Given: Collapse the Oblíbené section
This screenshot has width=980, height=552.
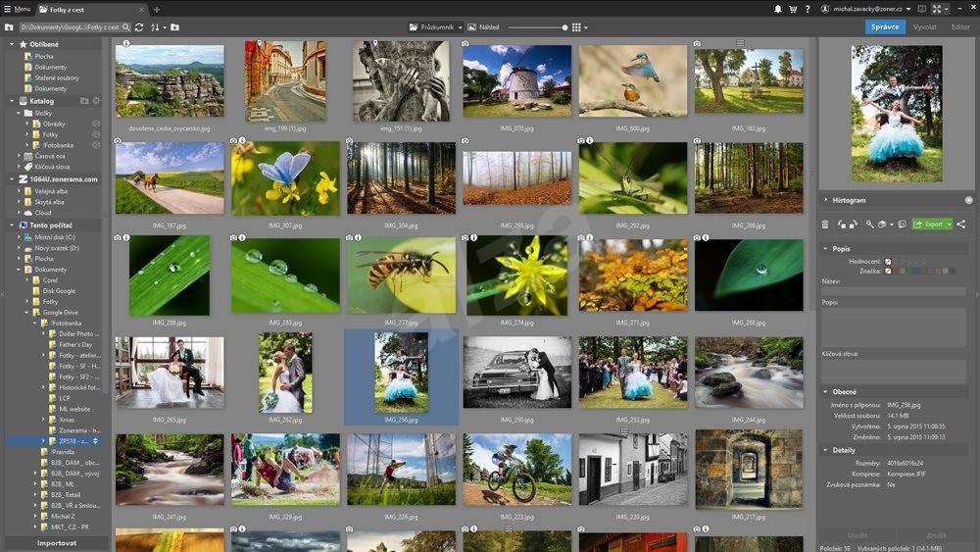Looking at the screenshot, I should [x=11, y=44].
